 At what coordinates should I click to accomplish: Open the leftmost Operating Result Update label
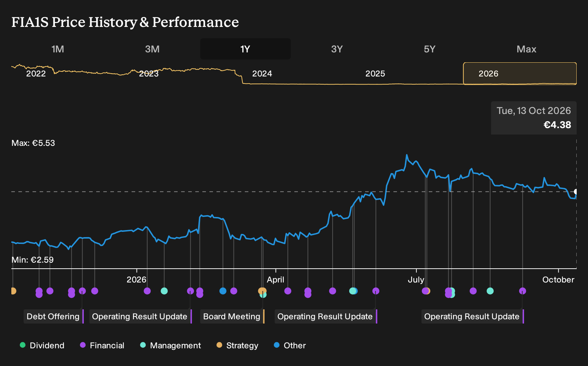pos(140,316)
